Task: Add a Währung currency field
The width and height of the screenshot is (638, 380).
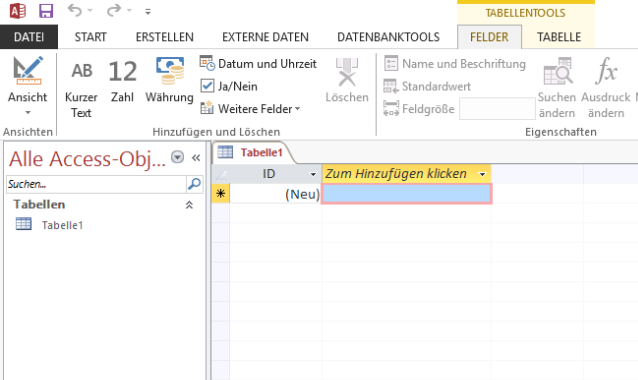Action: (169, 80)
